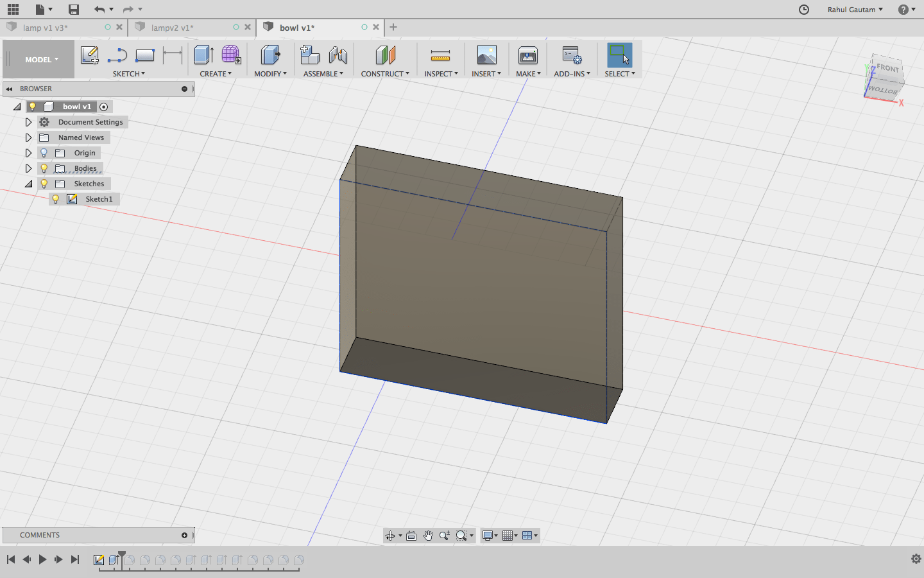
Task: Open the Scripts and Add-Ins icon
Action: coord(571,55)
